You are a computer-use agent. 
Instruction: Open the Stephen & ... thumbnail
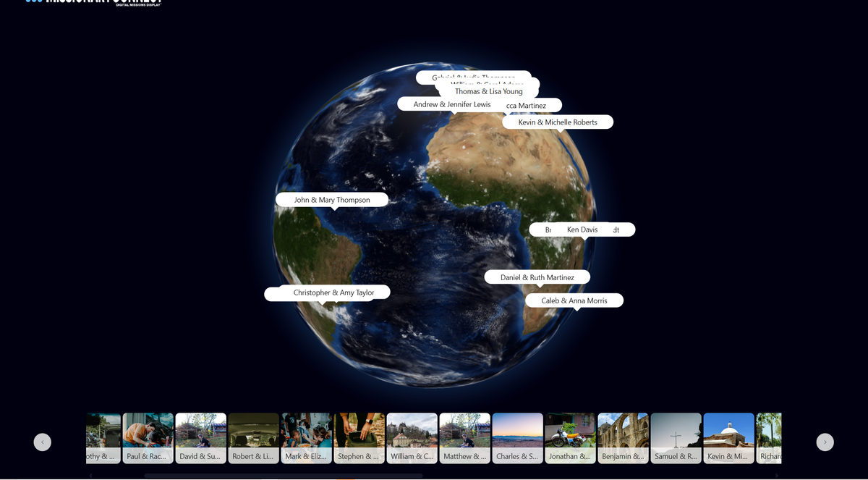359,438
